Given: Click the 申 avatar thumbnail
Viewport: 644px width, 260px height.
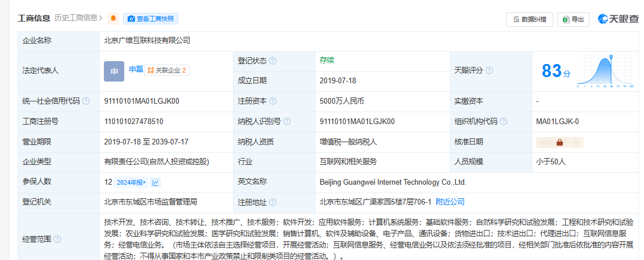Looking at the screenshot, I should click(x=114, y=71).
